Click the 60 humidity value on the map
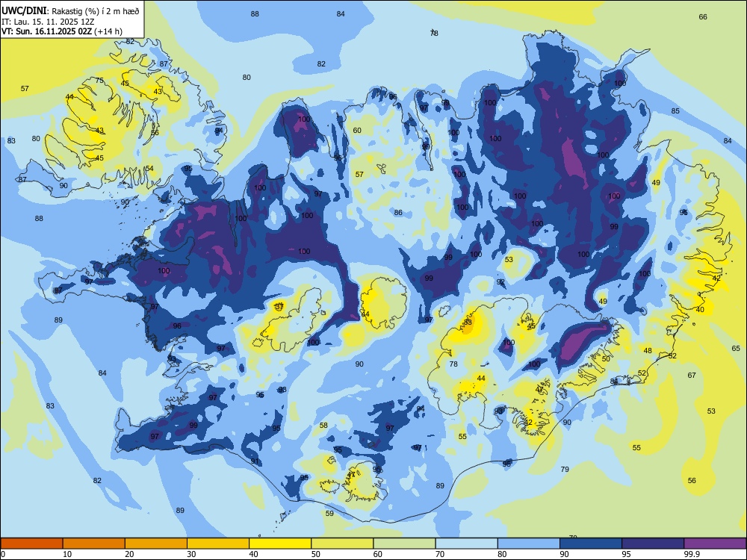 [357, 130]
